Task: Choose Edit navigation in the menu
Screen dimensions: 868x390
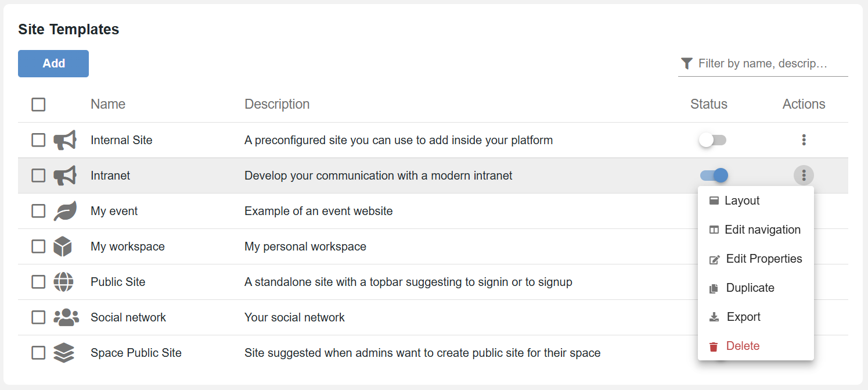Action: 762,230
